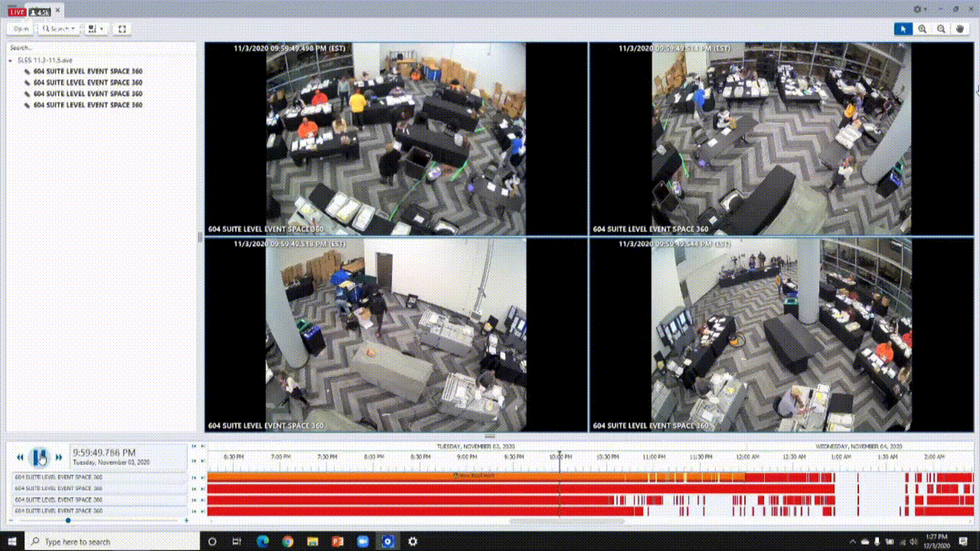Viewport: 980px width, 551px height.
Task: Toggle the fullscreen view icon
Action: coord(122,29)
